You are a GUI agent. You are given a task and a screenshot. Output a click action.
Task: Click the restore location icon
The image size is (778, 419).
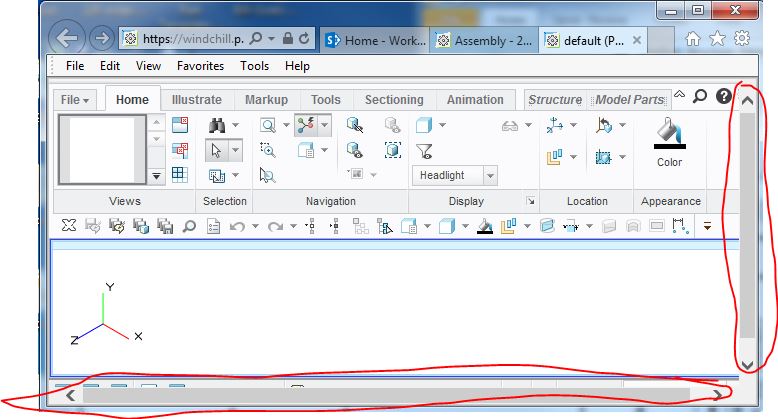(604, 125)
